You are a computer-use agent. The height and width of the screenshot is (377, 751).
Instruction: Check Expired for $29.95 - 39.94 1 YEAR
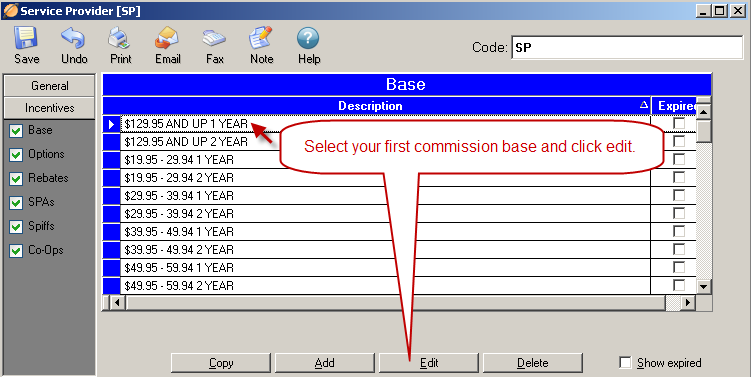coord(679,195)
